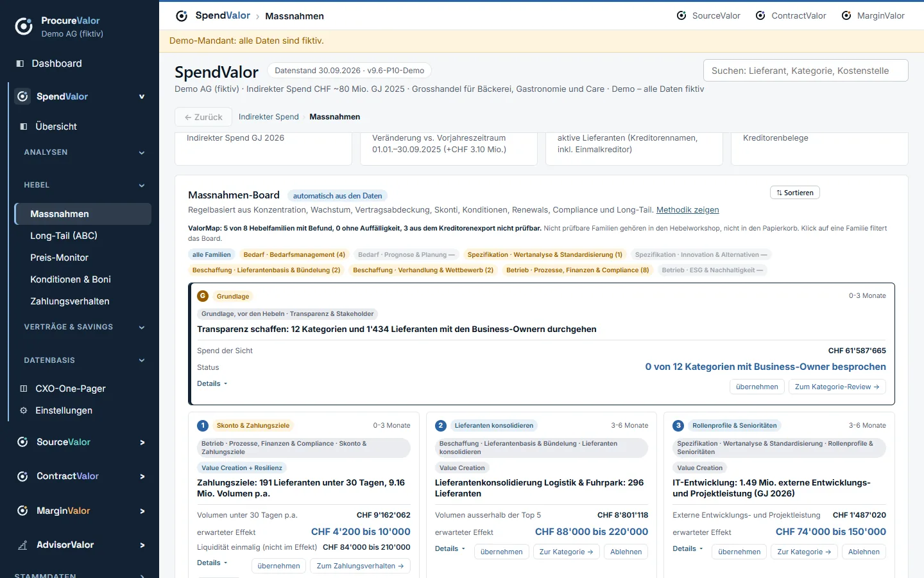Click the SourceValor sidebar icon
Screen dimensions: 924x578
(22, 442)
